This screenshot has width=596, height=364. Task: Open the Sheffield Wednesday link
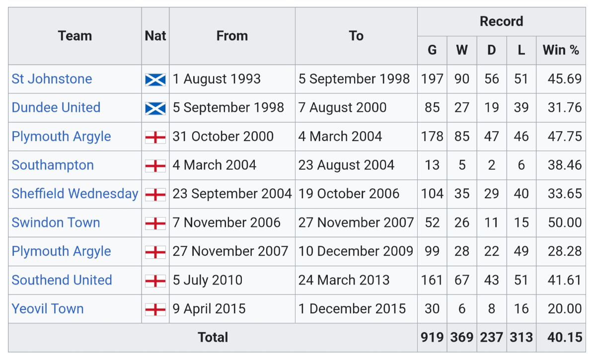click(75, 194)
